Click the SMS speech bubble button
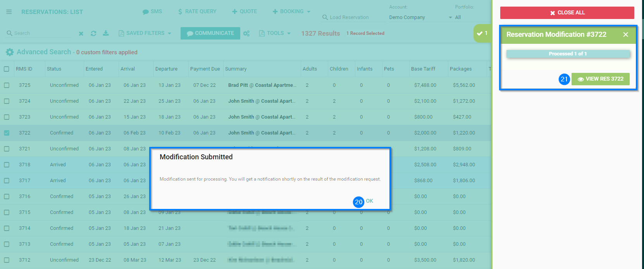Viewport: 644px width, 269px height. pos(152,12)
